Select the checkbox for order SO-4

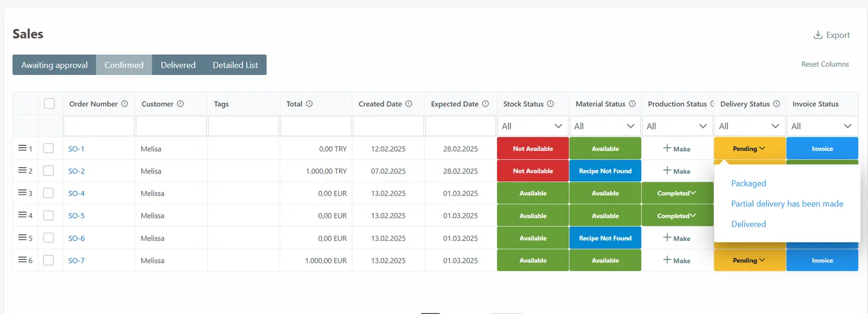tap(48, 193)
